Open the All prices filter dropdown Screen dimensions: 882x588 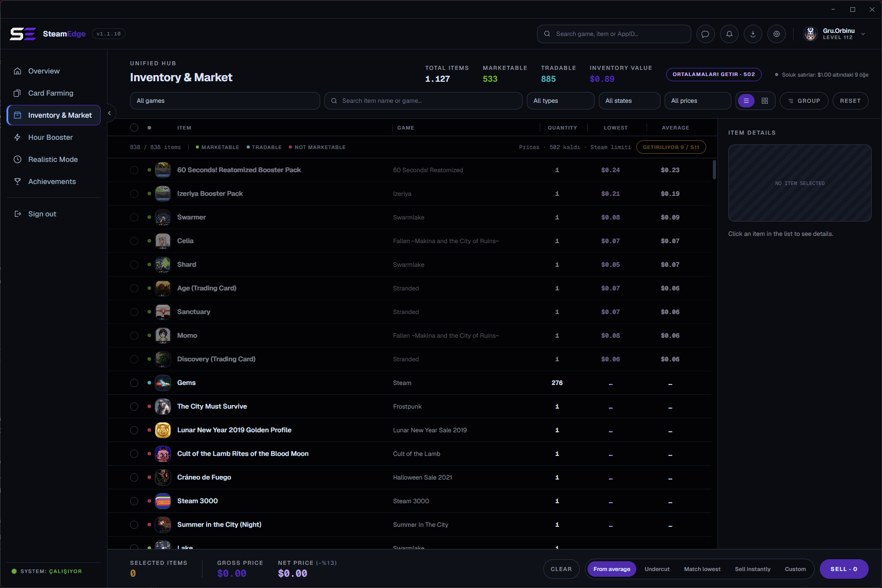[698, 101]
